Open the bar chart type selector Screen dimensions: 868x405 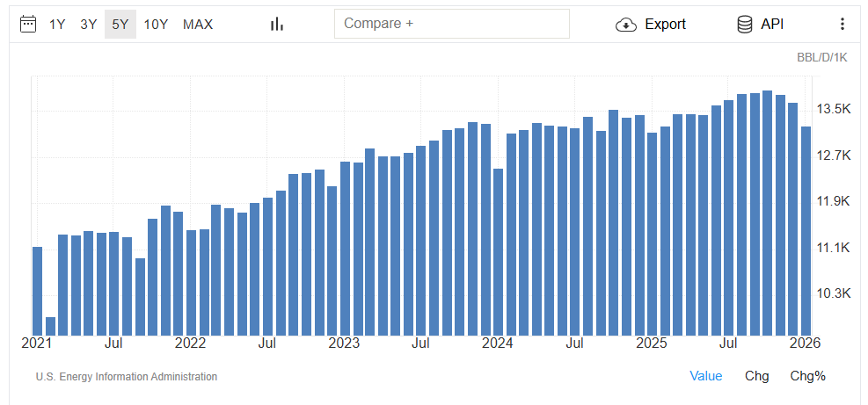[277, 25]
